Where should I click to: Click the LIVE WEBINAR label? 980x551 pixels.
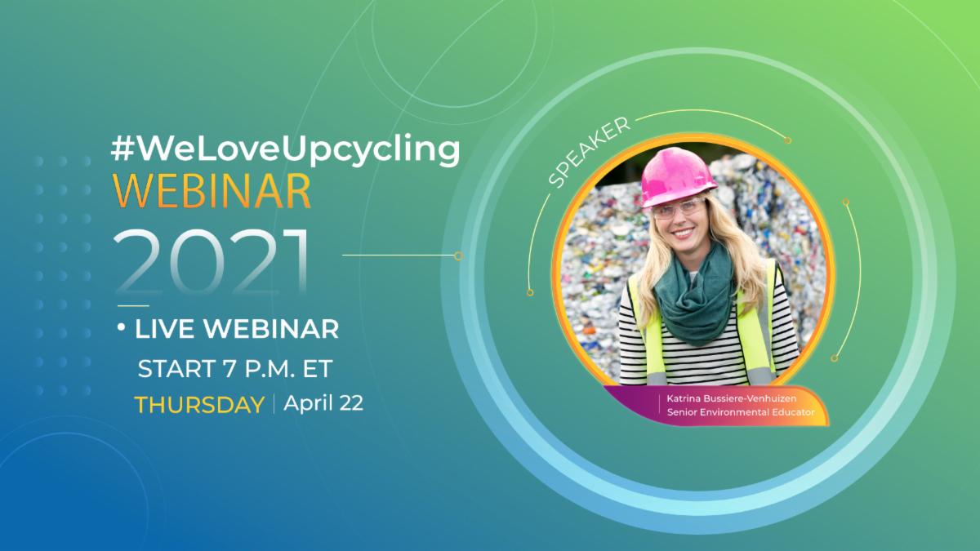coord(237,329)
